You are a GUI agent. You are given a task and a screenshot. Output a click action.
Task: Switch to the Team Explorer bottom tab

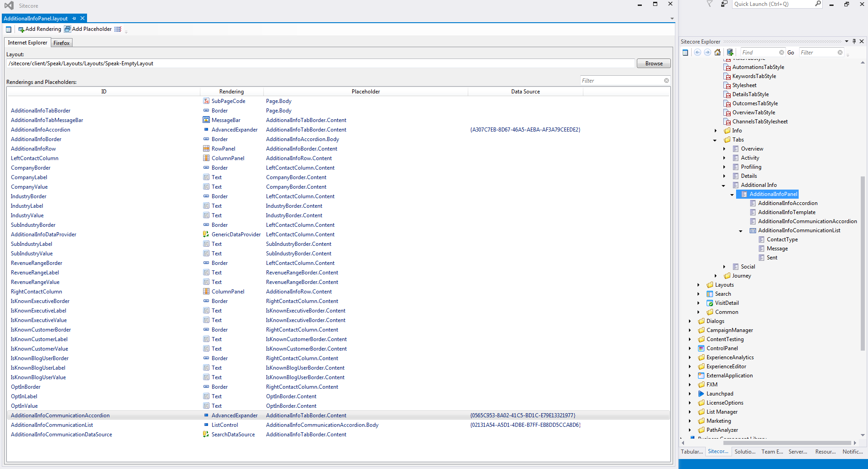pos(772,452)
